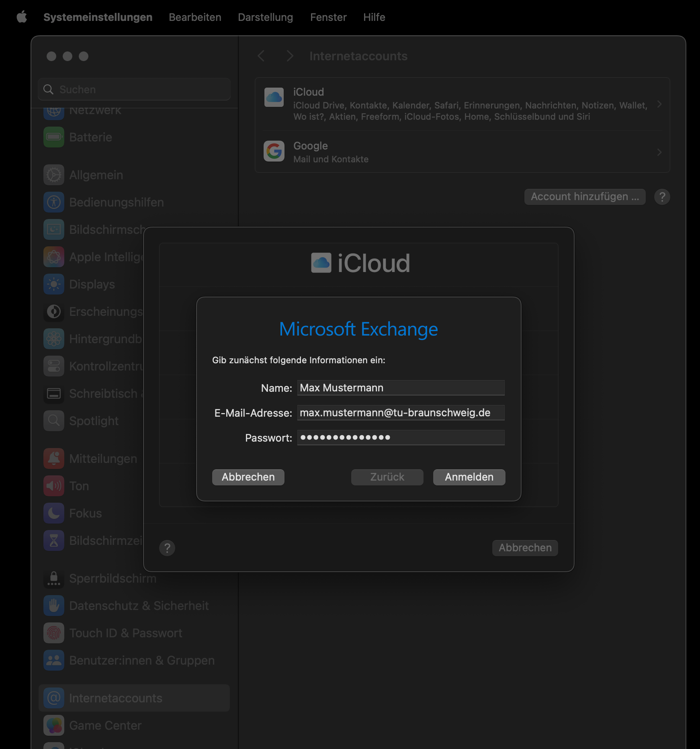Go forward with the right chevron

tap(290, 56)
